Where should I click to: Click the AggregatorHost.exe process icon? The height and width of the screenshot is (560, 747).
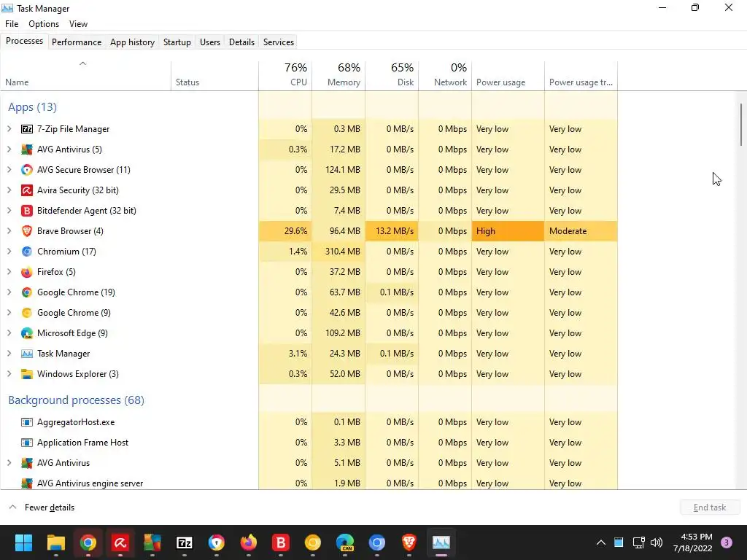(27, 422)
